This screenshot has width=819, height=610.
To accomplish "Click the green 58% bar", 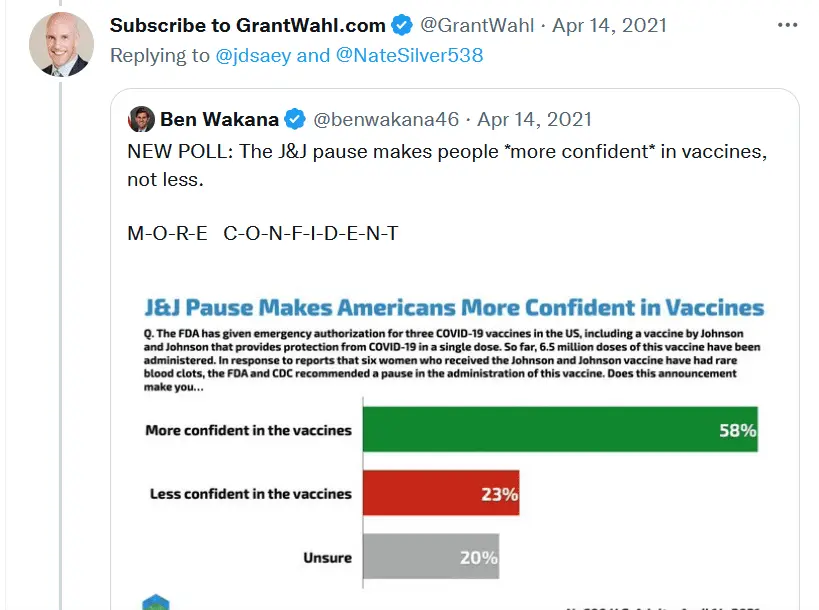I will click(x=559, y=431).
